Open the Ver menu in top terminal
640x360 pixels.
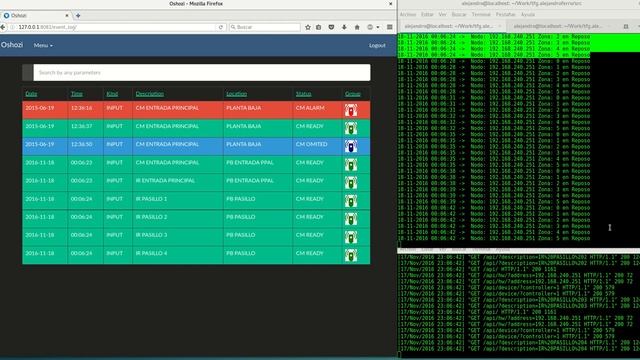(x=442, y=14)
